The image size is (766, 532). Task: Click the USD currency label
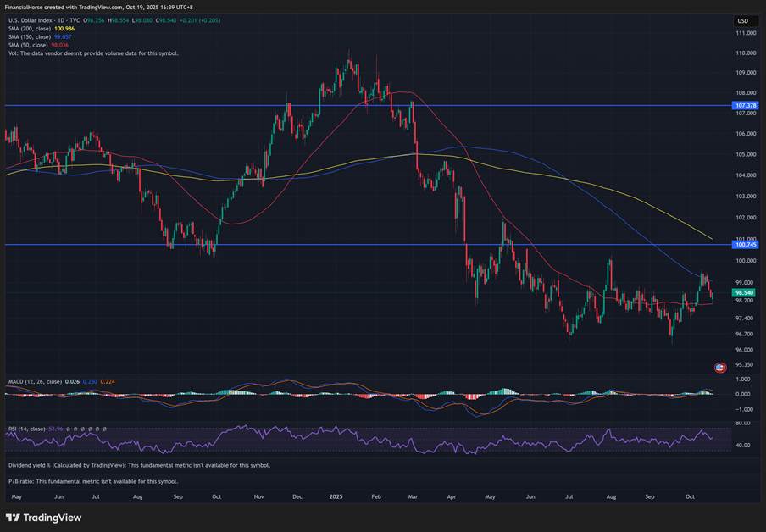click(x=742, y=20)
